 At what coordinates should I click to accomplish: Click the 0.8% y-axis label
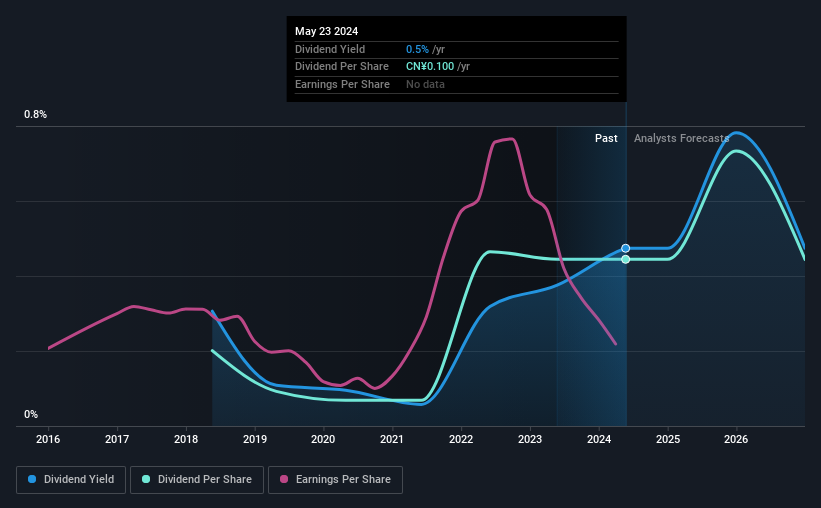pos(36,114)
